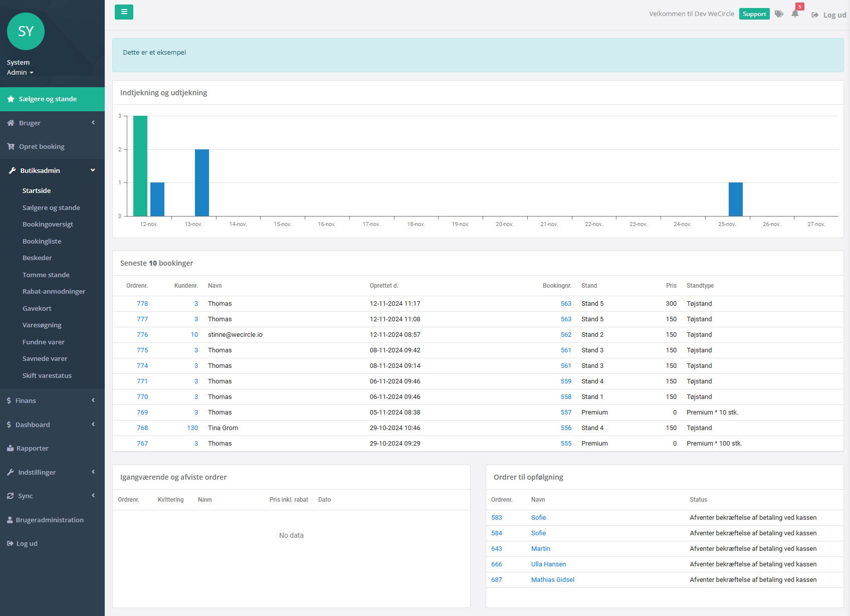Screen dimensions: 850x616
Task: Click the Brugeradministration user icon
Action: (10, 520)
